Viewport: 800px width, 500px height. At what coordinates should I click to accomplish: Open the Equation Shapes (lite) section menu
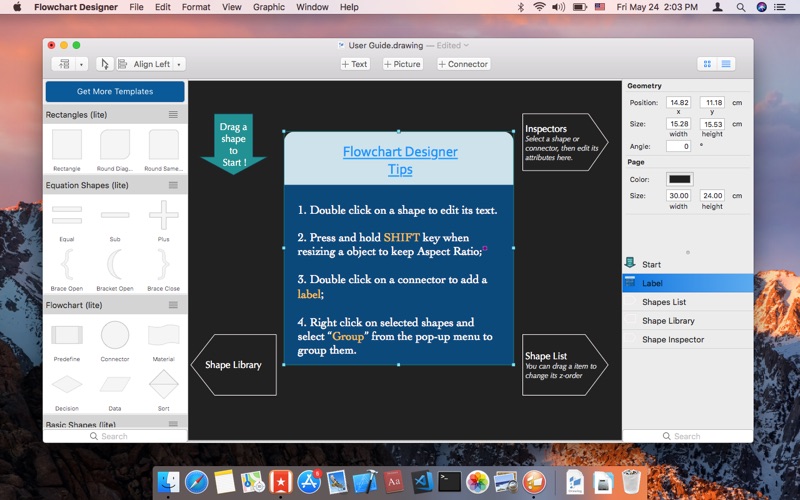[x=173, y=185]
